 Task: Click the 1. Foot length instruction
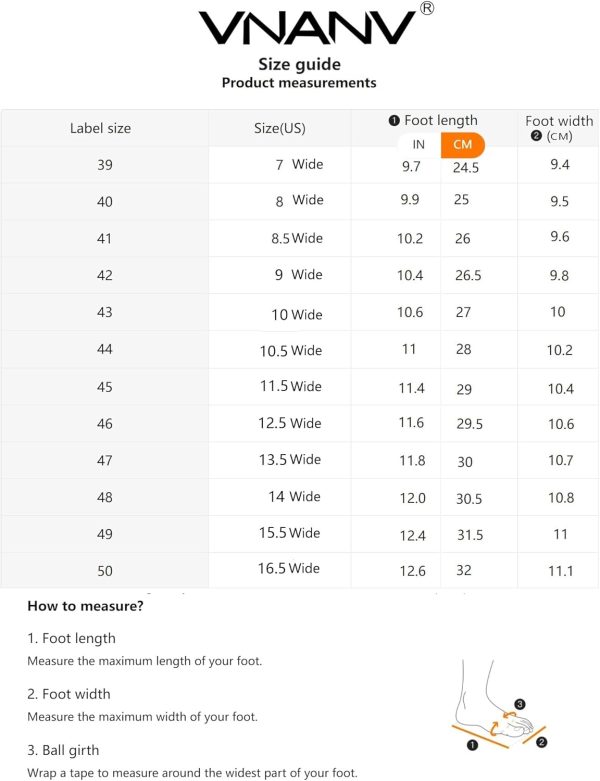point(71,639)
